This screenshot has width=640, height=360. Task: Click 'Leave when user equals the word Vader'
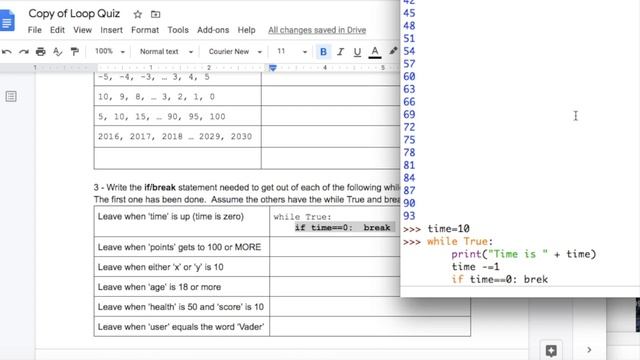point(182,327)
